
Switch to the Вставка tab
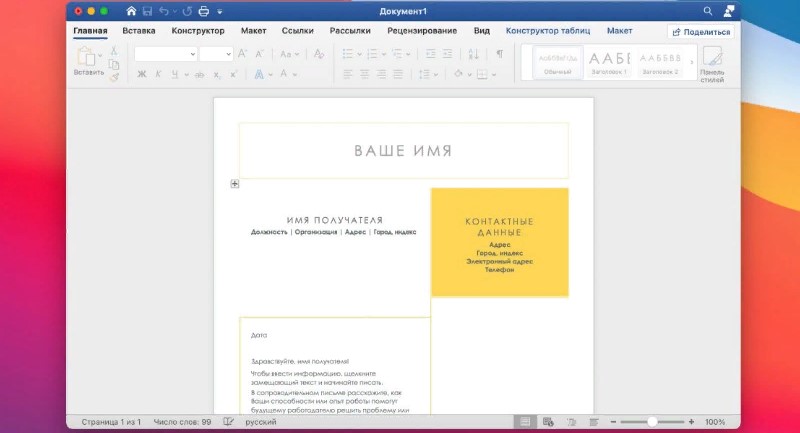pyautogui.click(x=139, y=31)
